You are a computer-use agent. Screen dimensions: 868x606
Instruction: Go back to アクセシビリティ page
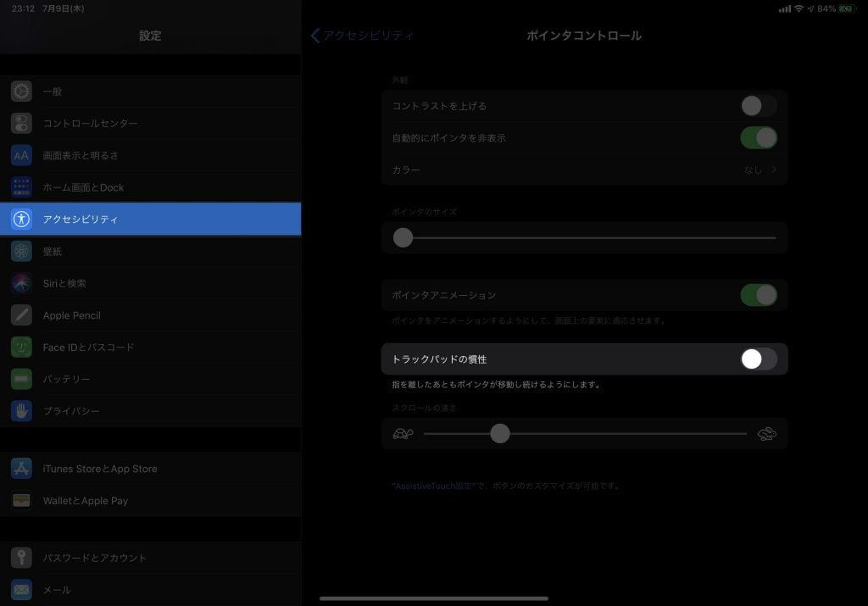pos(363,36)
